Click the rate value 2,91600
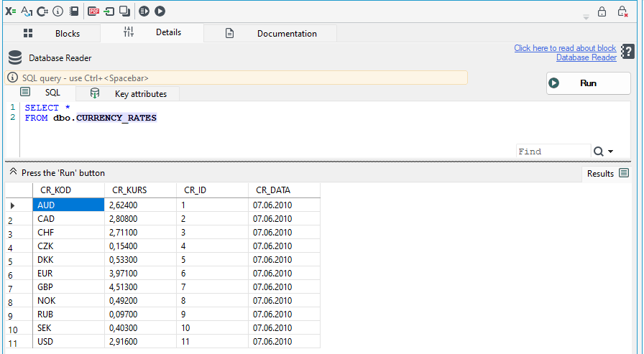Screen dimensions: 644x354 (x=140, y=341)
